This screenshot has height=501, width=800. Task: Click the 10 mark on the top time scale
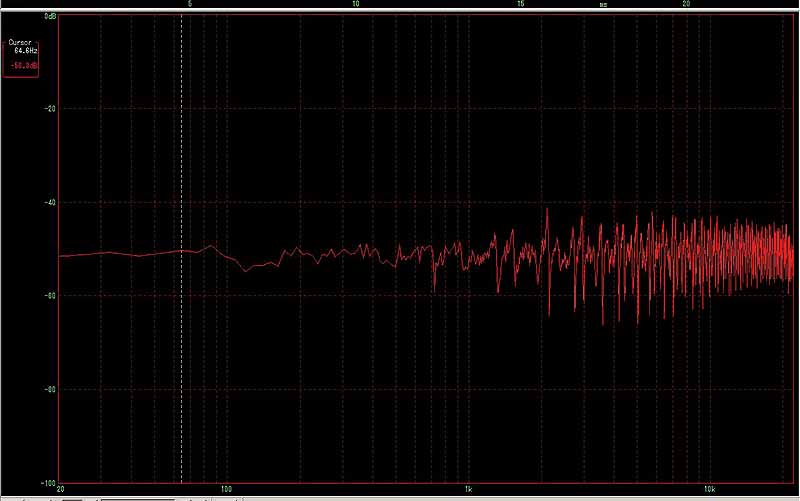[x=356, y=4]
